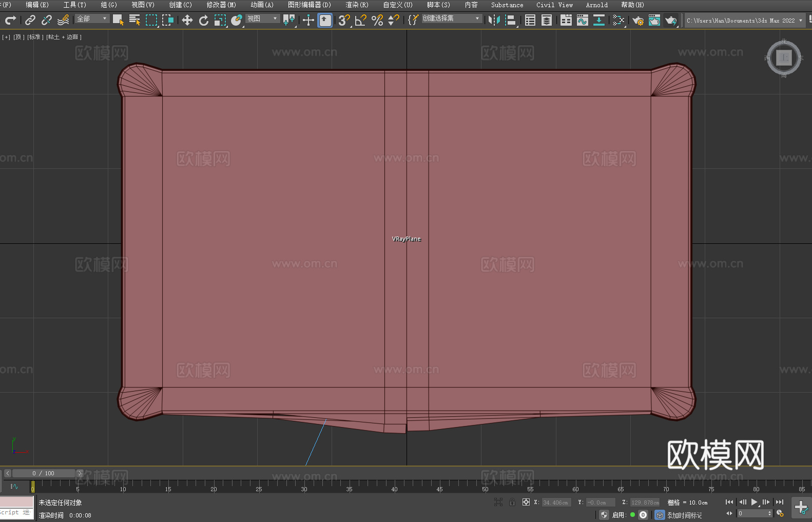The width and height of the screenshot is (812, 522).
Task: Click Select and Manipulate crosshair icon
Action: (x=308, y=20)
